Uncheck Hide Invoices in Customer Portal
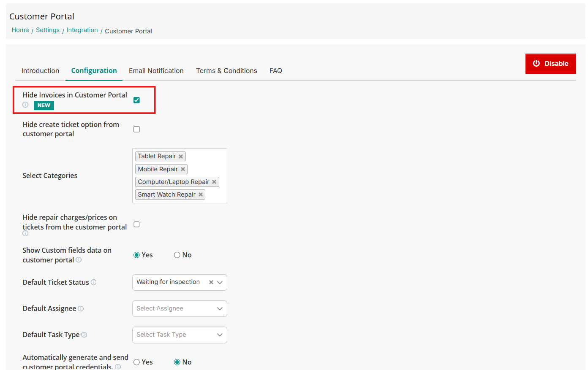 pyautogui.click(x=136, y=100)
